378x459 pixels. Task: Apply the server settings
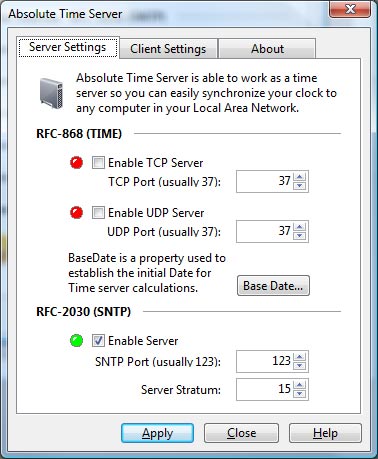click(x=157, y=433)
